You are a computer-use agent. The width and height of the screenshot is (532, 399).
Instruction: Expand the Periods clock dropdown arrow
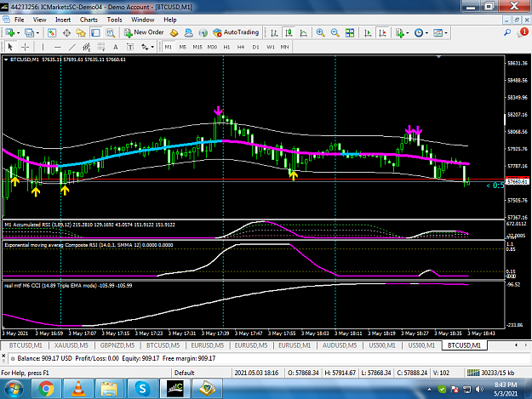(426, 33)
